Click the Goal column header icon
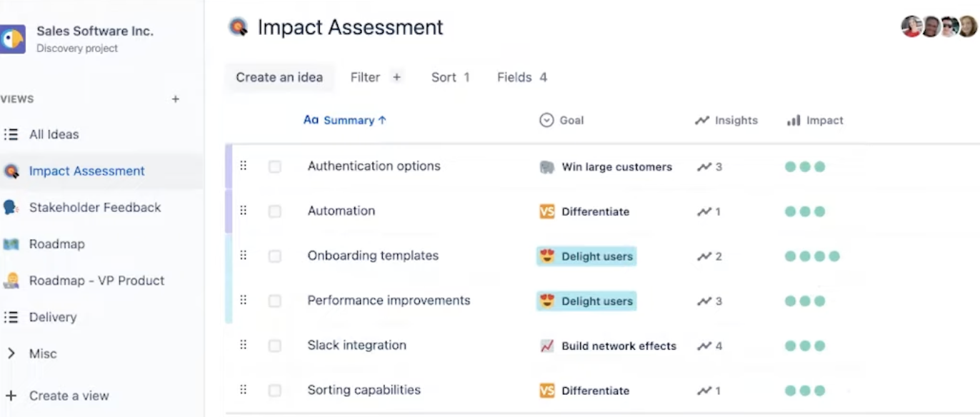 click(546, 120)
